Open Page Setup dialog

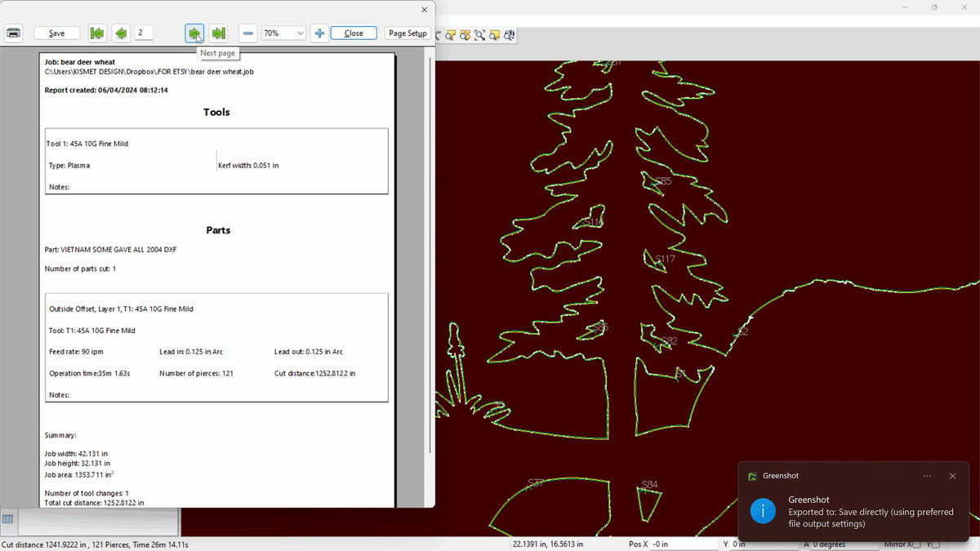pyautogui.click(x=408, y=33)
